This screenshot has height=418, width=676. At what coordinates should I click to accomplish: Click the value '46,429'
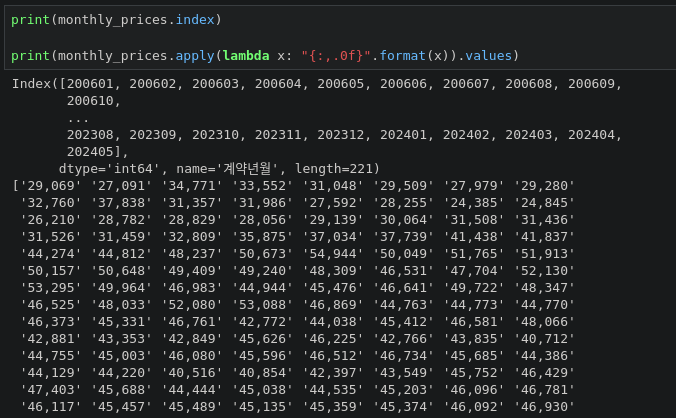click(544, 373)
